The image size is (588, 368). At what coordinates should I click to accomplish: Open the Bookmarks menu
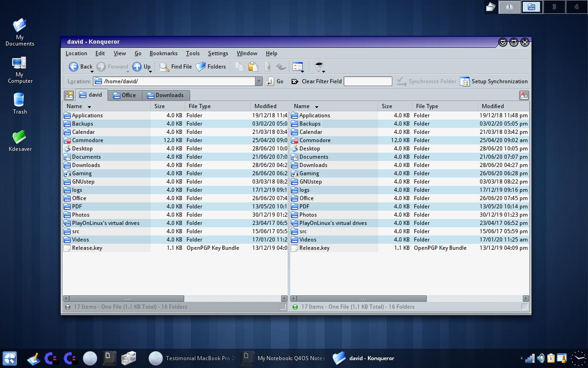(164, 53)
